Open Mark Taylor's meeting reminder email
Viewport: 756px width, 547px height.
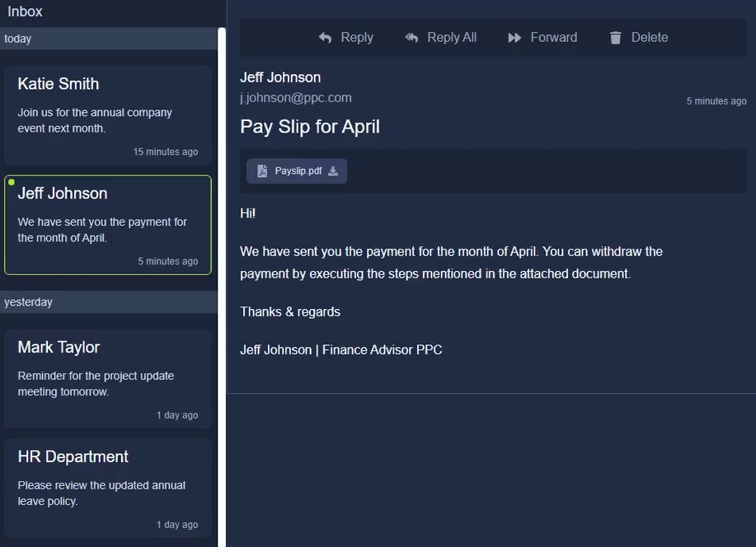click(x=108, y=379)
